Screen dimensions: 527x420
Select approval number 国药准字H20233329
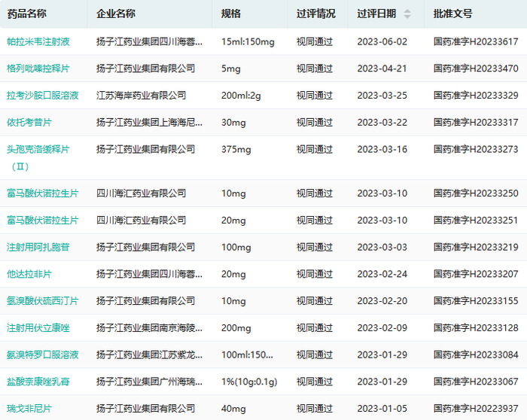coord(476,96)
